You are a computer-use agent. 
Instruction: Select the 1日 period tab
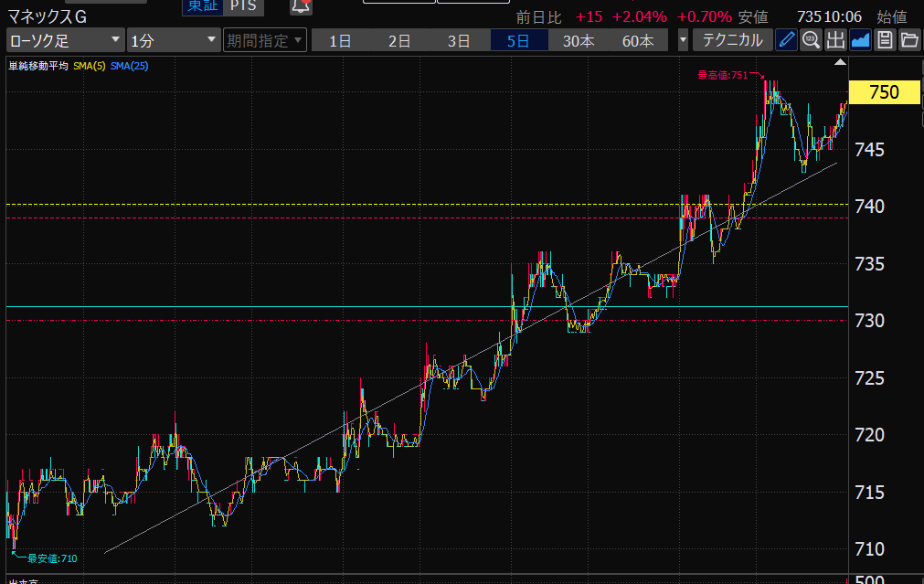pyautogui.click(x=341, y=40)
